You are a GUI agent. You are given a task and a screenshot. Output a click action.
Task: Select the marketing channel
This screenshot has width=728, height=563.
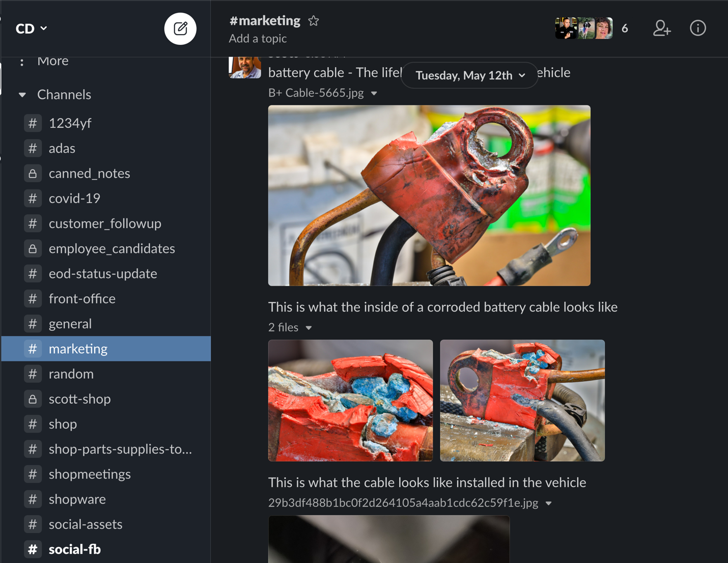[106, 349]
